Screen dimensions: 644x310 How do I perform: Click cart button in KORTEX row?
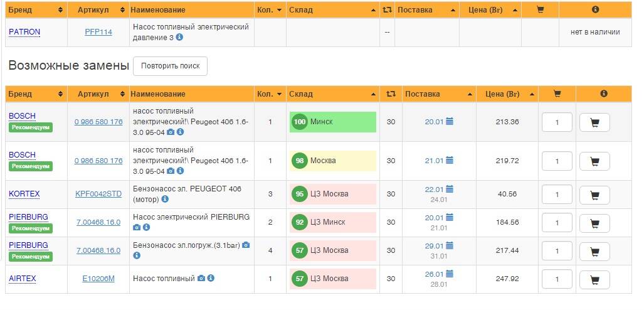(594, 195)
